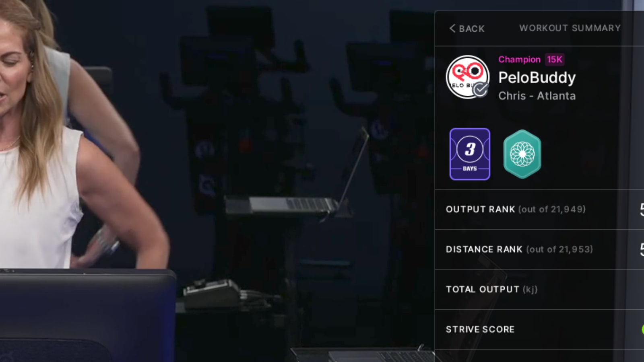Select the 3 Days streak badge

470,154
